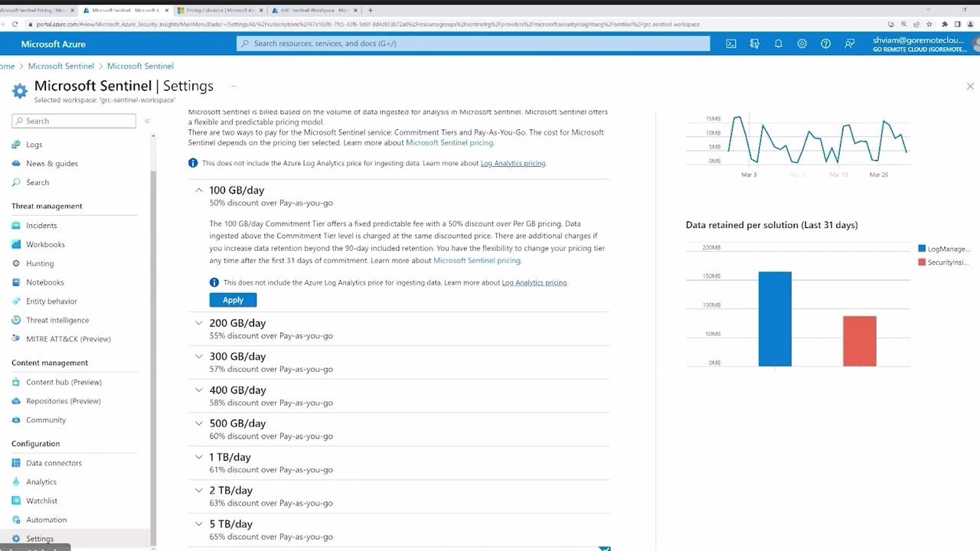The image size is (980, 551).
Task: Click Settings gear icon in sidebar
Action: [x=16, y=539]
